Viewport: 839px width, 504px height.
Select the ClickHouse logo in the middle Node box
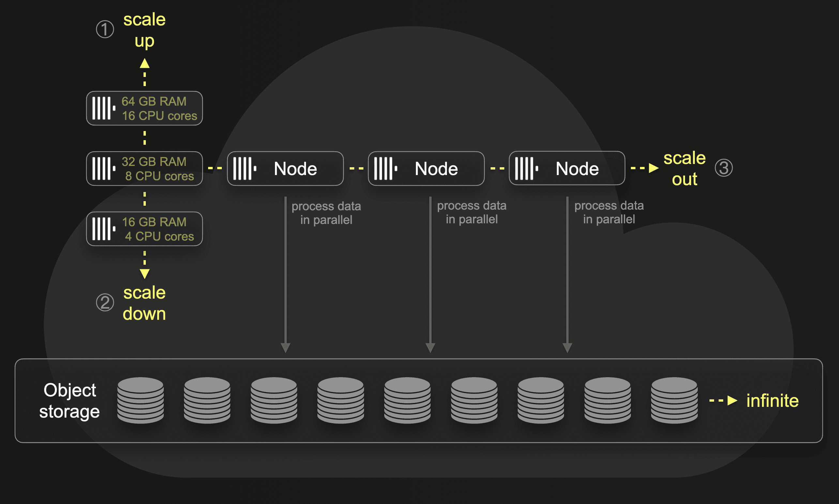[386, 169]
